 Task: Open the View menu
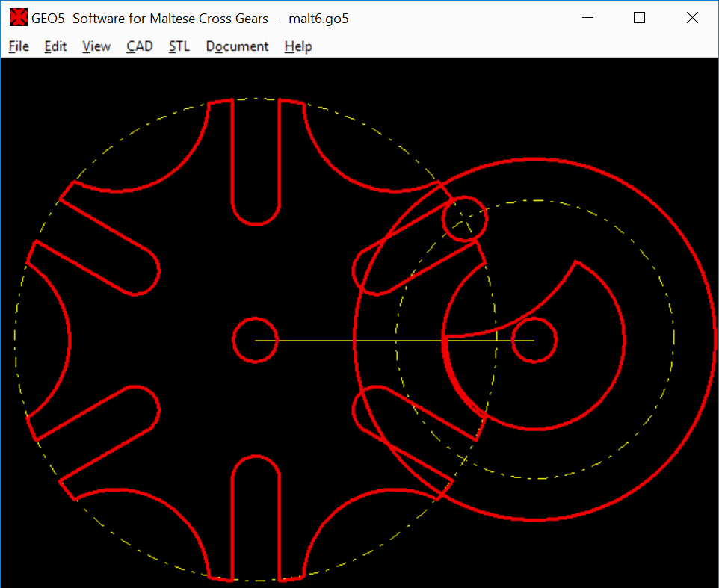pos(96,46)
